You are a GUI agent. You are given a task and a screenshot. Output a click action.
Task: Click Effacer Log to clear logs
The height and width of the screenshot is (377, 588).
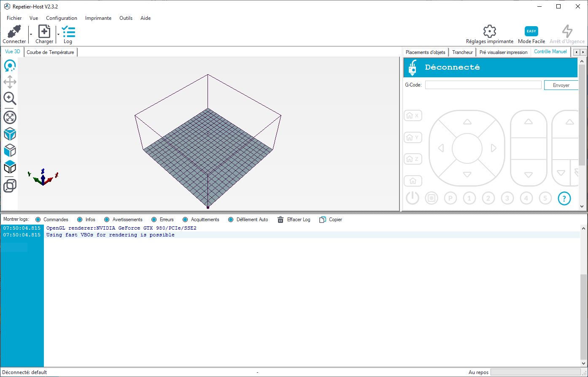click(x=294, y=220)
